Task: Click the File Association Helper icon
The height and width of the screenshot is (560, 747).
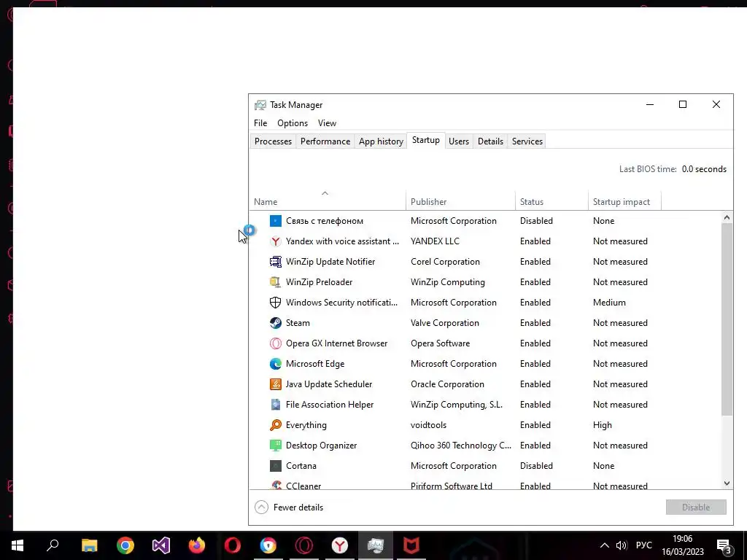Action: [x=275, y=405]
